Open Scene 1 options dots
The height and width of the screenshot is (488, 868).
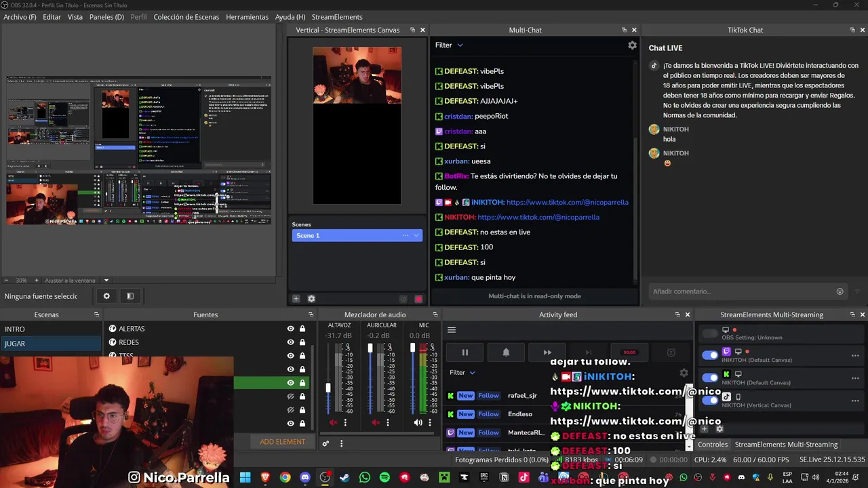(406, 235)
